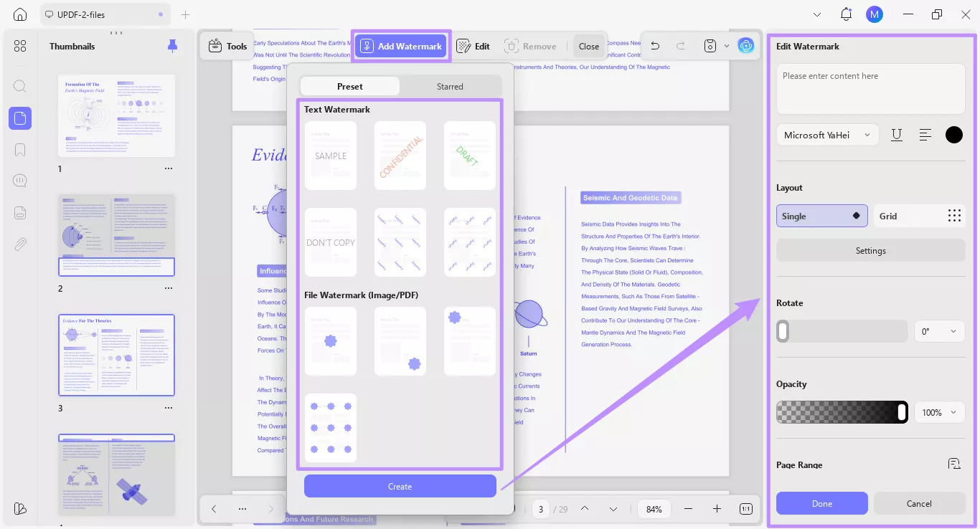Click the Create button
Viewport: 980px width, 529px height.
[400, 486]
